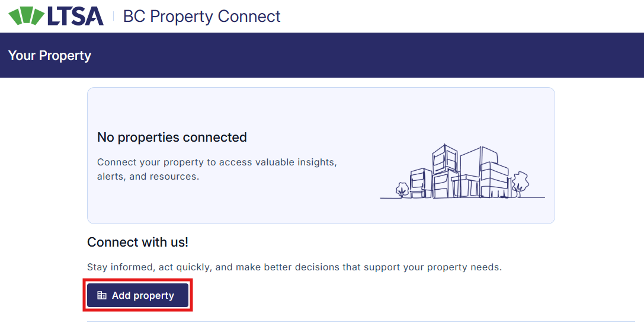
Task: Click the building icon inside Add property
Action: click(x=102, y=295)
